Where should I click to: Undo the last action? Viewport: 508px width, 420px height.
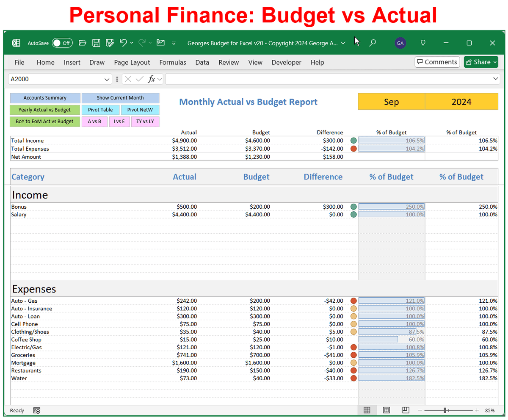123,42
